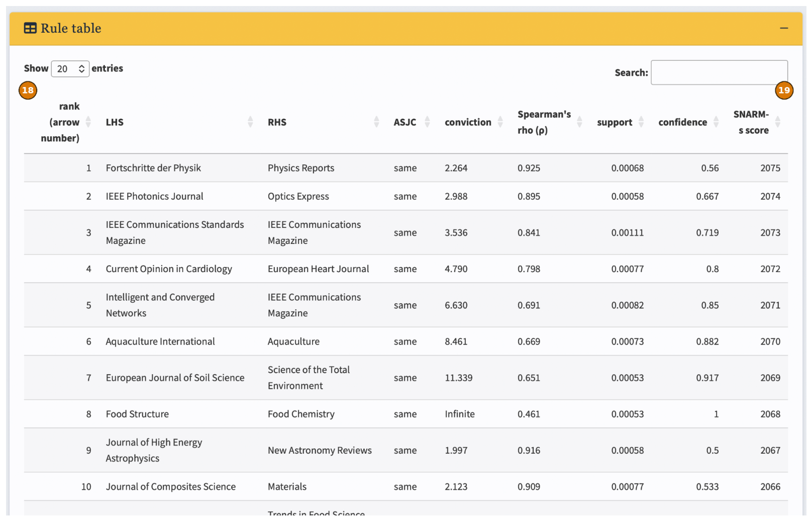Select Current Opinion in Cardiology cell

tap(169, 269)
